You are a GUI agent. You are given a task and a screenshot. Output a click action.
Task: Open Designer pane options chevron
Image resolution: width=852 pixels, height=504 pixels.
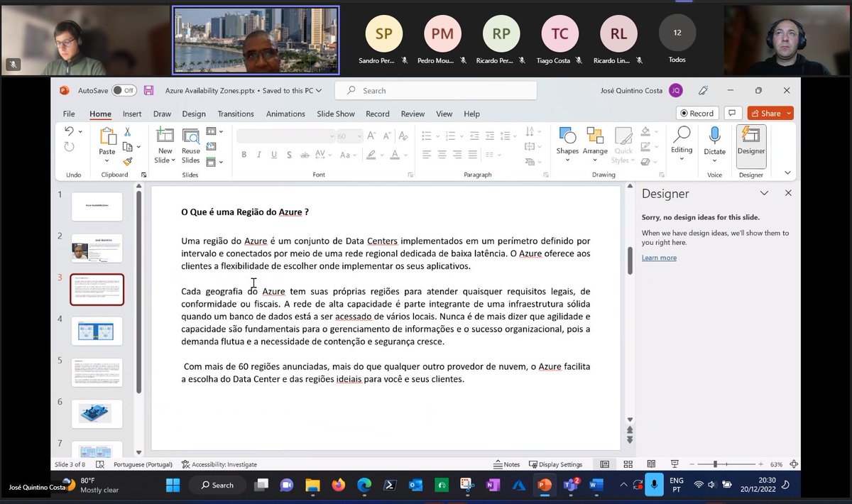coord(764,193)
